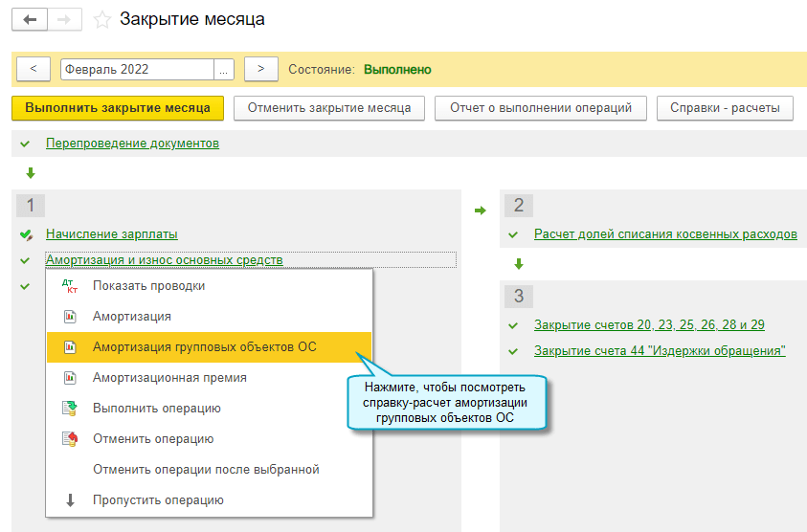807x532 pixels.
Task: Open period picker with ellipsis button
Action: point(224,69)
